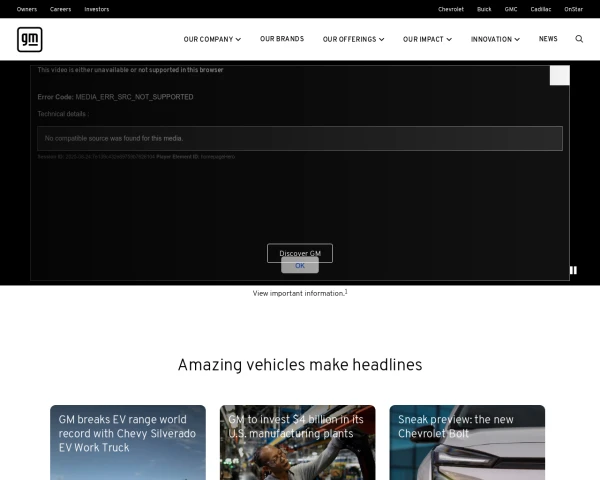
Task: Click the MEDIA_ERR_SRC_NOT_SUPPORTED error code text
Action: [134, 97]
